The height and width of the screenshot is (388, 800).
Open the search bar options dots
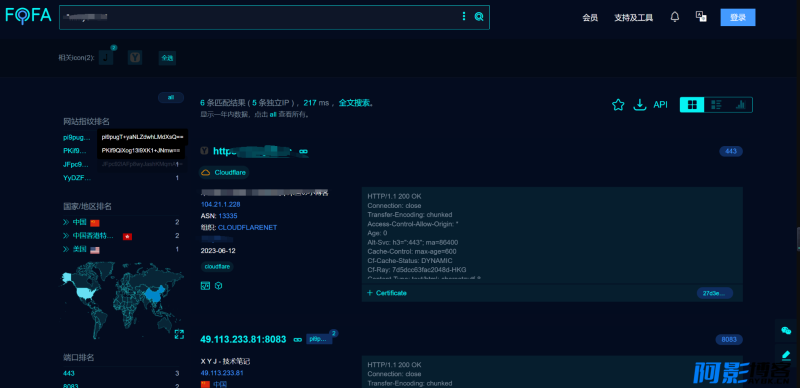pyautogui.click(x=464, y=17)
